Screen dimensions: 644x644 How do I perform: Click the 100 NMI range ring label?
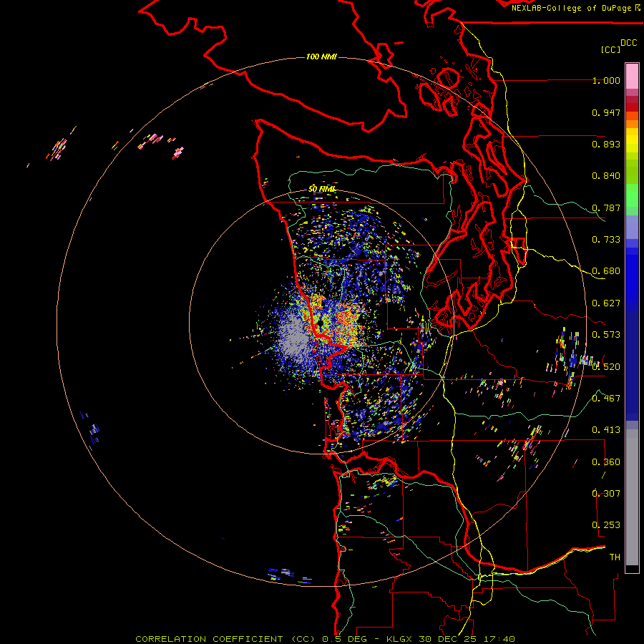[x=321, y=57]
